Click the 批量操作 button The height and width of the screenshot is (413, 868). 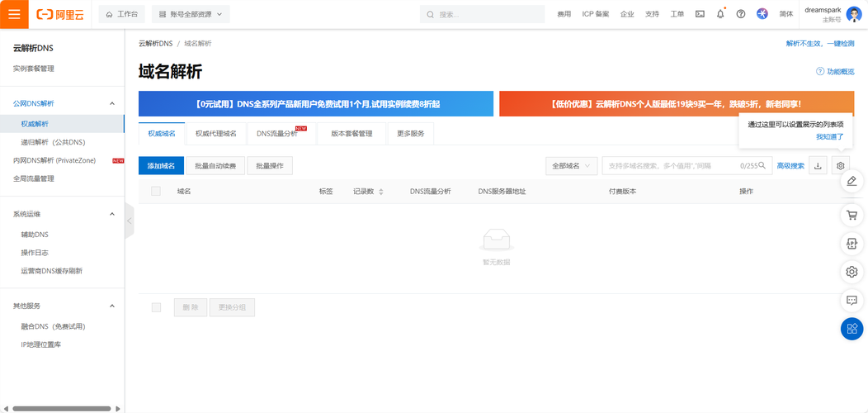270,166
